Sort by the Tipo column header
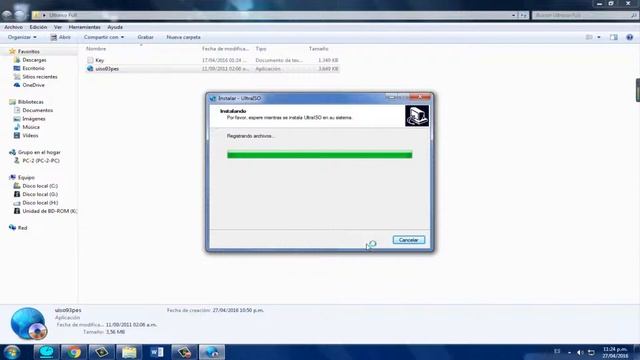 [x=261, y=49]
